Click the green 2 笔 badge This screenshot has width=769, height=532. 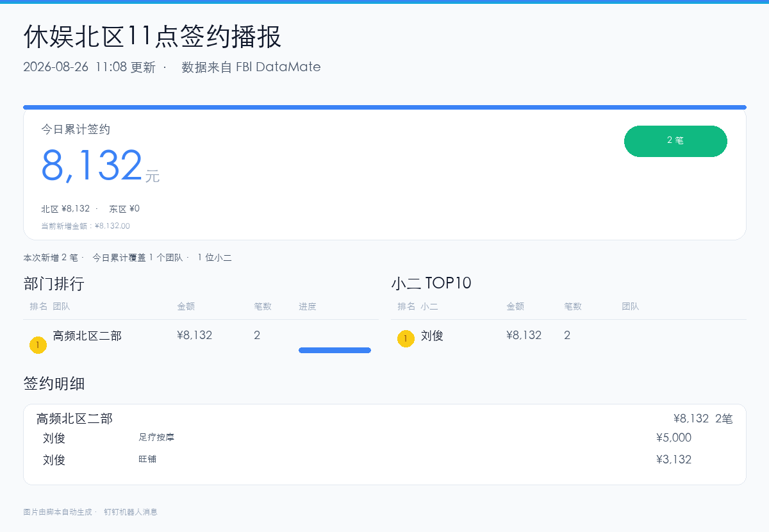tap(675, 141)
